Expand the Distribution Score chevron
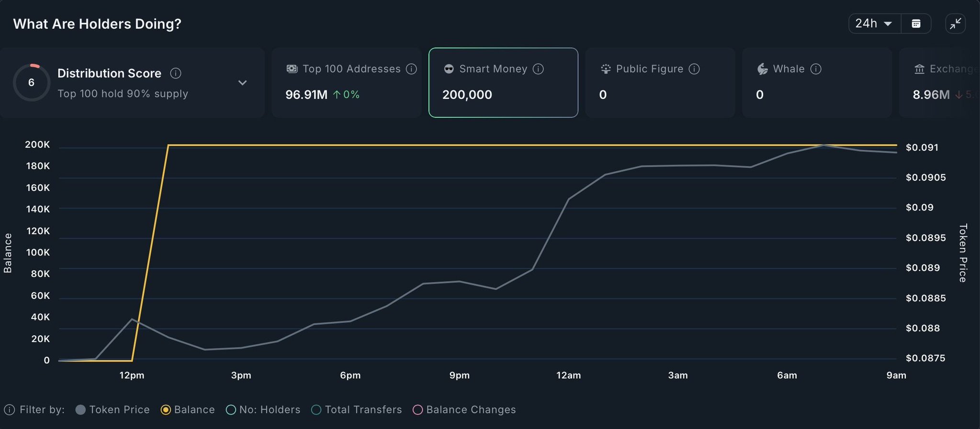The height and width of the screenshot is (429, 980). pyautogui.click(x=243, y=83)
